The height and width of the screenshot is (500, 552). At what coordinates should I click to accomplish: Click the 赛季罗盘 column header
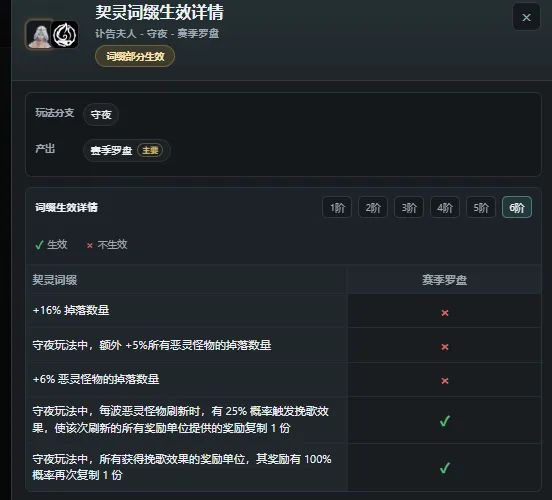tap(444, 280)
